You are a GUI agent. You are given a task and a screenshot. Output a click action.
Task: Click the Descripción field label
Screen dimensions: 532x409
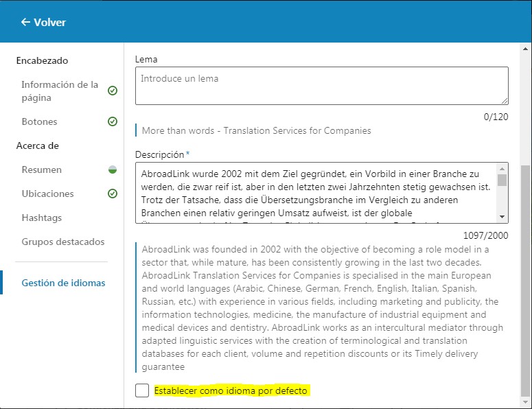(x=159, y=154)
